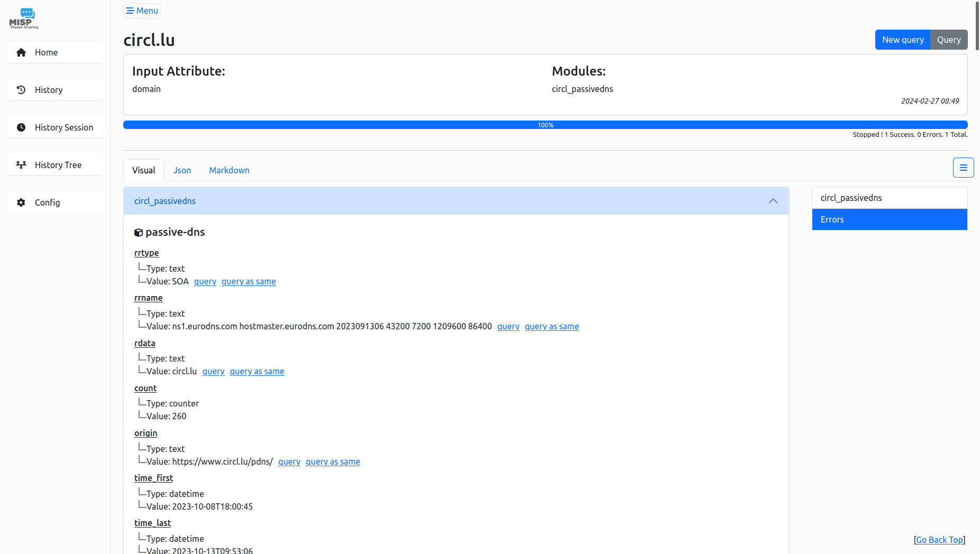This screenshot has width=980, height=554.
Task: Expand the circl_passivedns results header
Action: coord(165,201)
